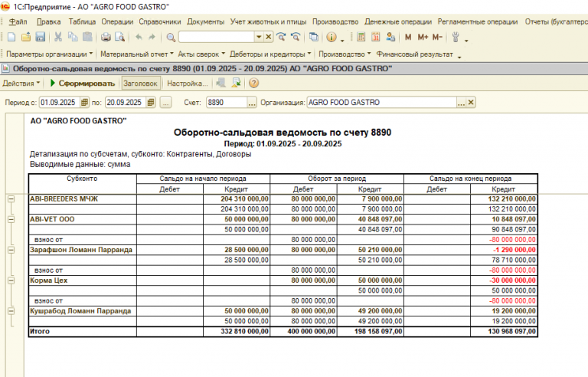Click the M- memory button
The height and width of the screenshot is (377, 588).
pyautogui.click(x=437, y=37)
